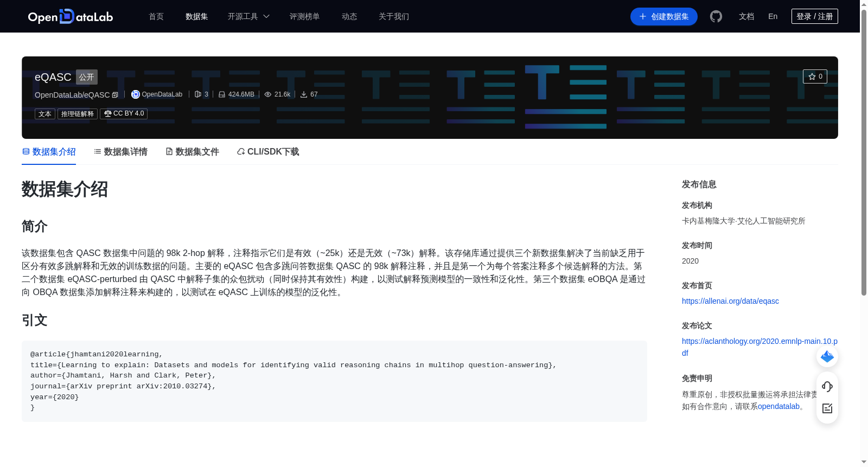Screen dimensions: 868x467
Task: Switch to 数据集文件 tab
Action: click(x=192, y=152)
